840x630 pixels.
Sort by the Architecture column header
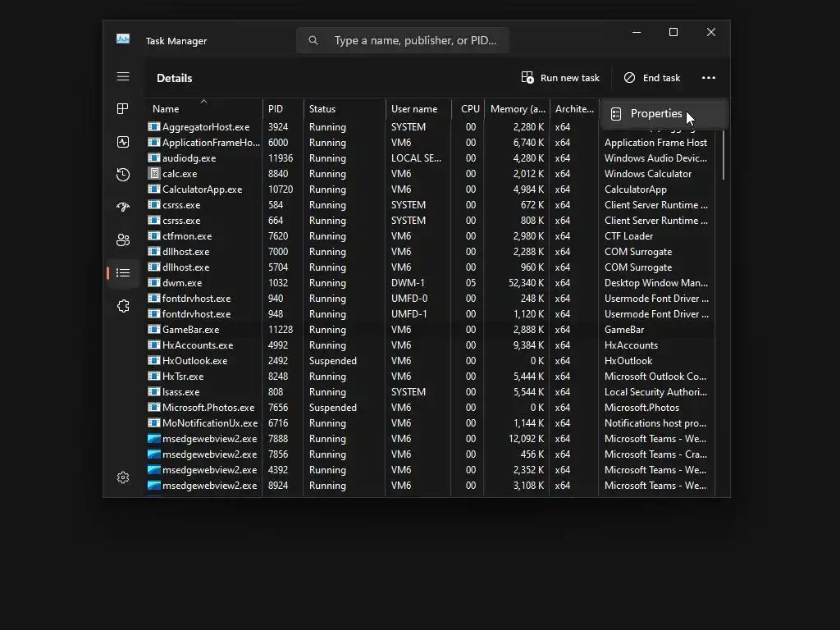(x=573, y=109)
